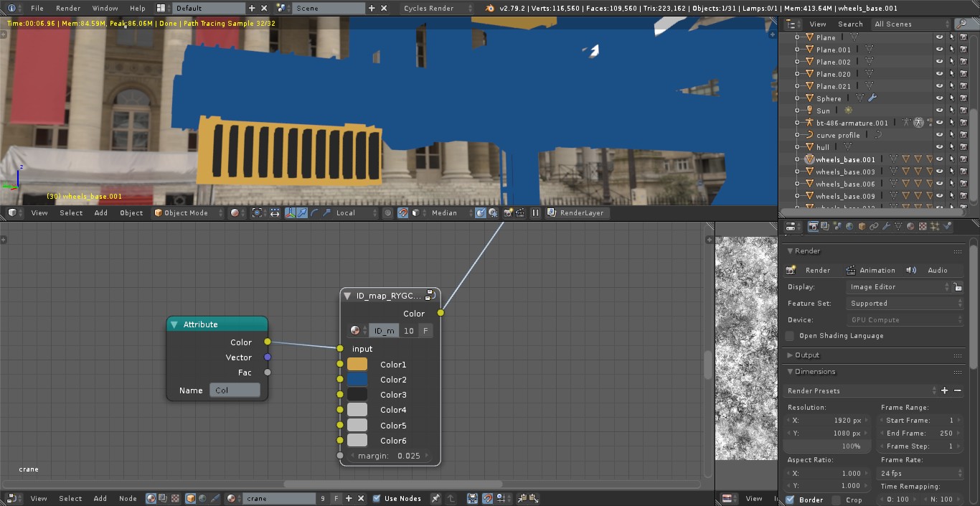The image size is (980, 506).
Task: Enable the Open Shading Language checkbox
Action: tap(790, 336)
